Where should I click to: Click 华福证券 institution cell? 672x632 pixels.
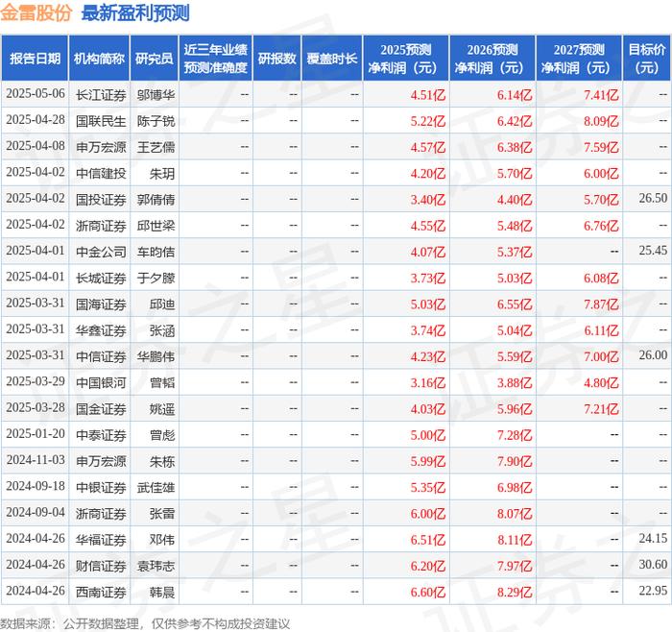[x=101, y=540]
